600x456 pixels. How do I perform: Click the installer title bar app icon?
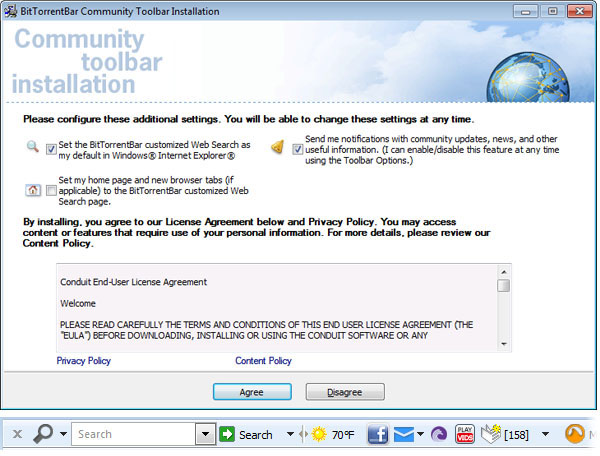coord(10,11)
